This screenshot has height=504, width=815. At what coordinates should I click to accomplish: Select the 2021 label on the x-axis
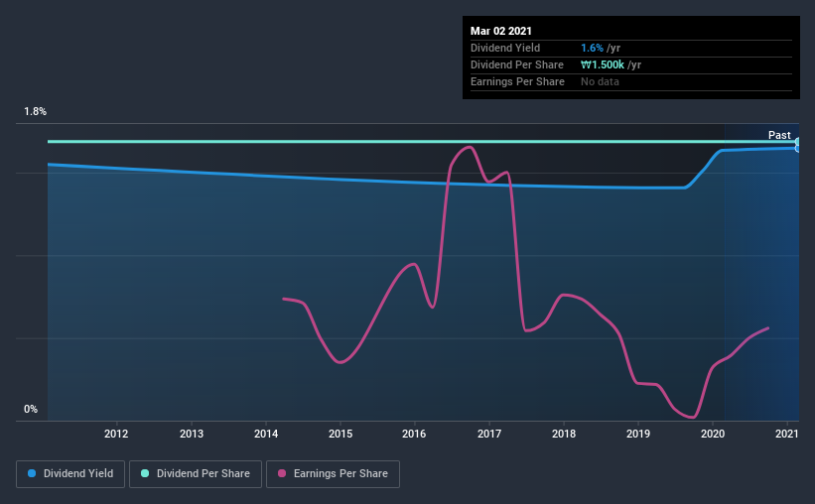pyautogui.click(x=787, y=434)
